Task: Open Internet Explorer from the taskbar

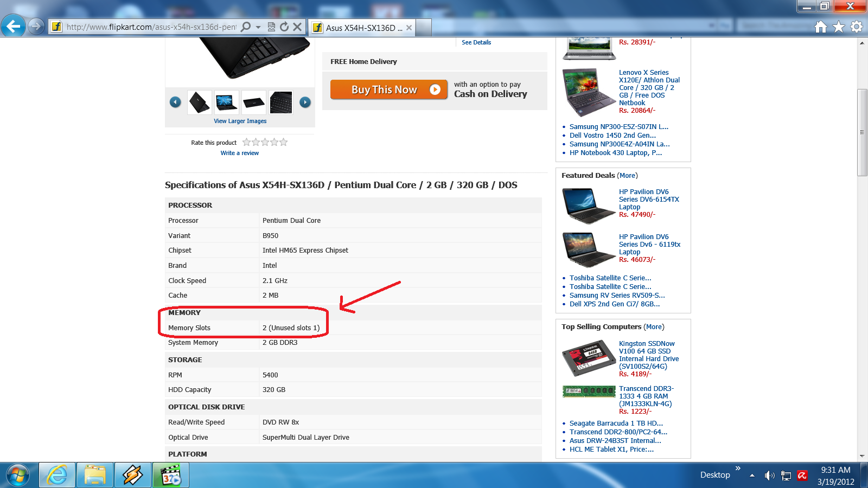Action: click(56, 476)
